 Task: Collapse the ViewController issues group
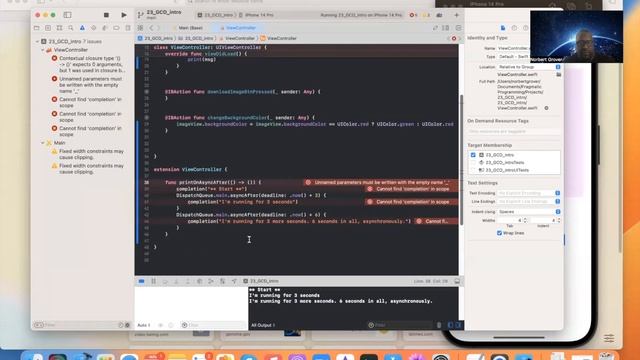point(42,50)
